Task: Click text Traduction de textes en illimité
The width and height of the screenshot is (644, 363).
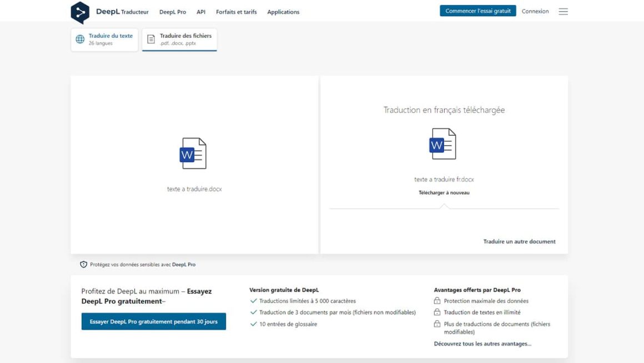Action: click(x=482, y=312)
